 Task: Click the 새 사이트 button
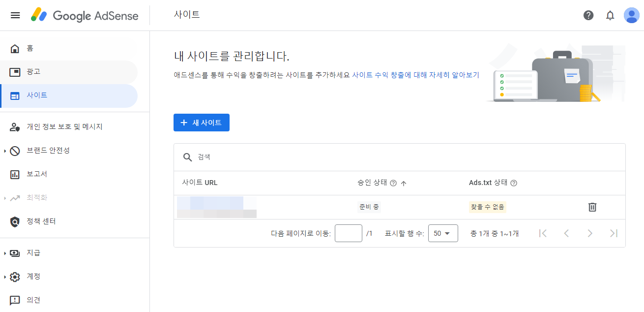(202, 123)
